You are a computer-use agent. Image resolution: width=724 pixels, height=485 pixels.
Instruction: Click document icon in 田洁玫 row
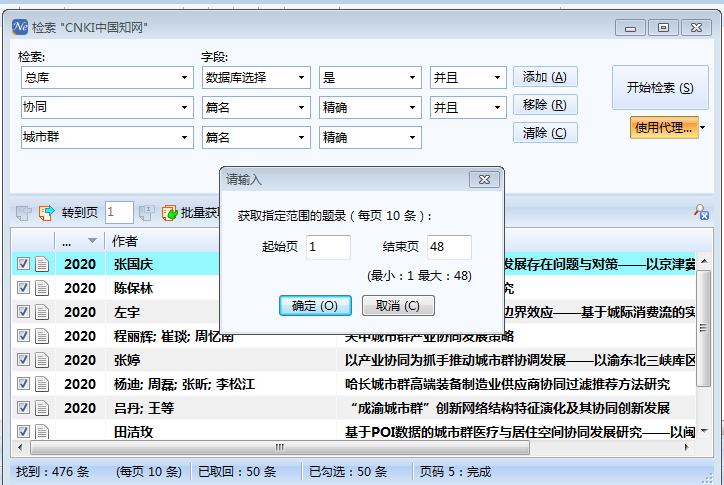[x=42, y=431]
